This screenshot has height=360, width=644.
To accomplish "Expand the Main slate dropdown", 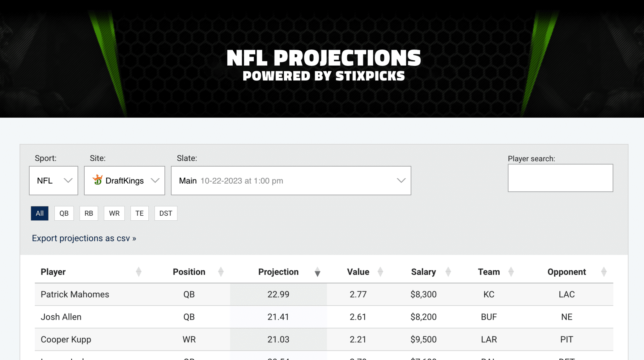I will [291, 180].
